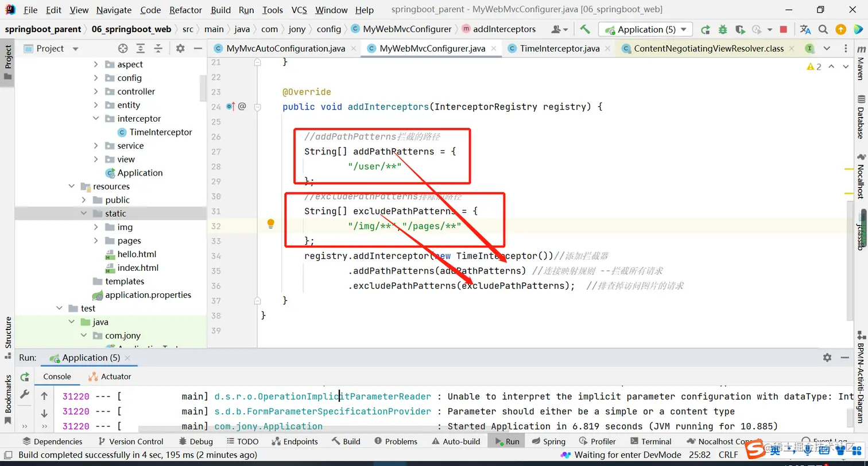Click the override gutter icon on line 24

231,106
